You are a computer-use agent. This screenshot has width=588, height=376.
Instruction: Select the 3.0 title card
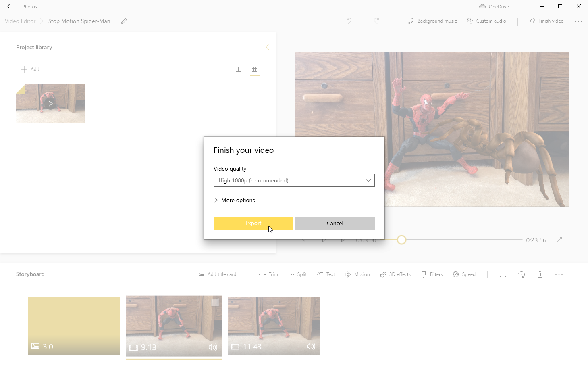tap(74, 326)
